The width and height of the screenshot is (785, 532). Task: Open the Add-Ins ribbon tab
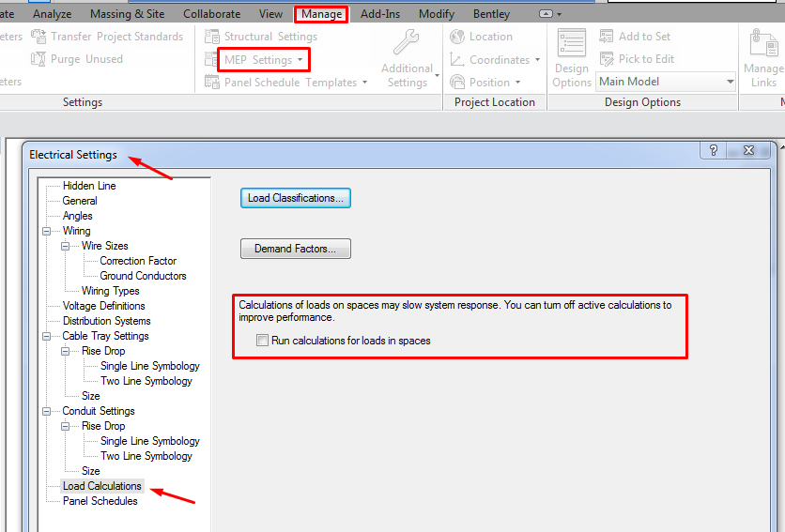pos(380,14)
